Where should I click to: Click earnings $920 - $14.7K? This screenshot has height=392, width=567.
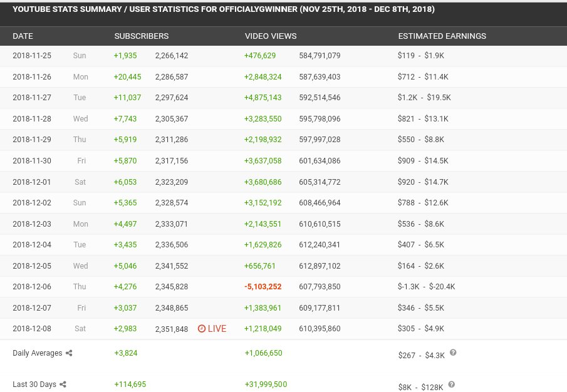(x=423, y=182)
